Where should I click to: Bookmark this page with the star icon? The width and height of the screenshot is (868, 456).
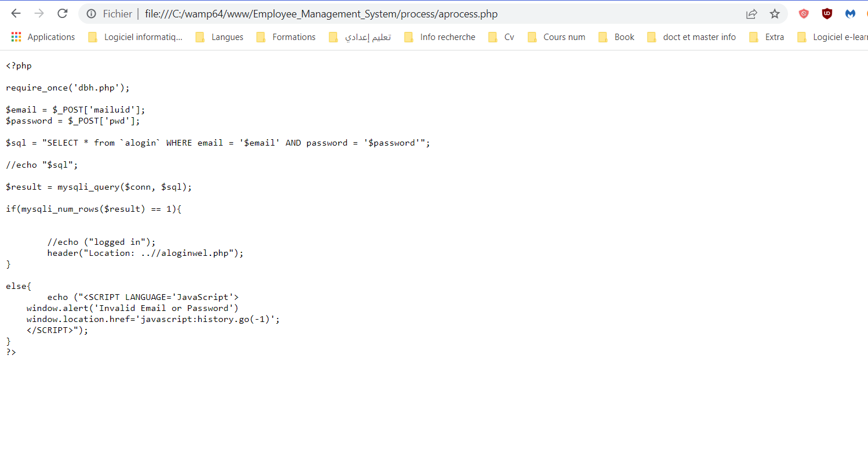[x=775, y=14]
